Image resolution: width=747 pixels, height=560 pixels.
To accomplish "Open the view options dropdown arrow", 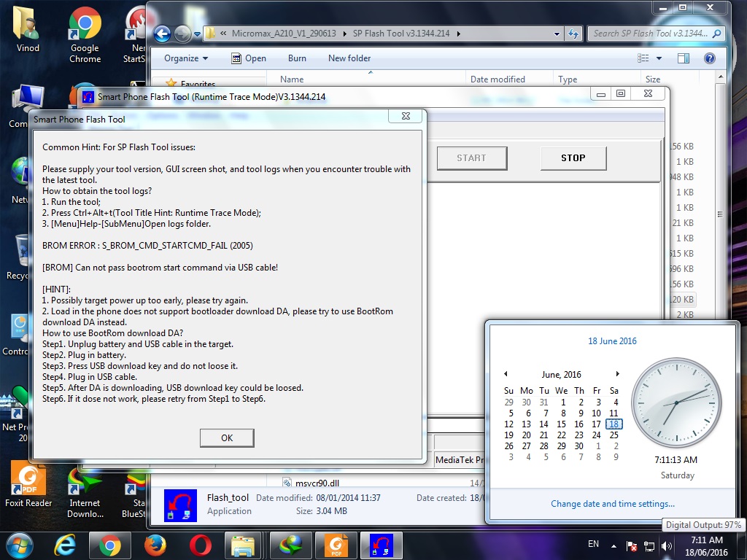I will pyautogui.click(x=659, y=58).
